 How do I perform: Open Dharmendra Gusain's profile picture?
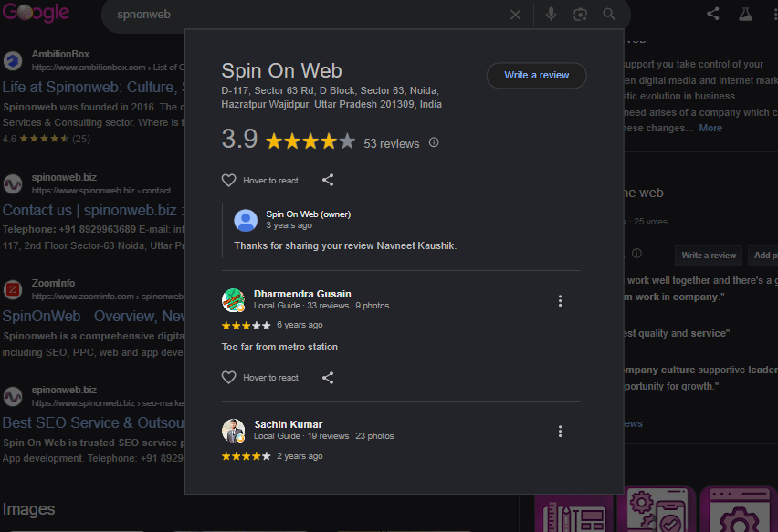[233, 300]
